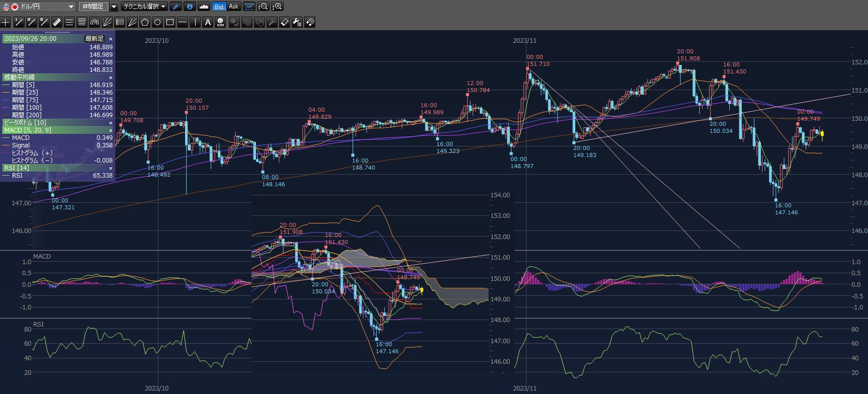The height and width of the screenshot is (394, 868).
Task: Select the horizontal line drawing tool
Action: [x=183, y=22]
